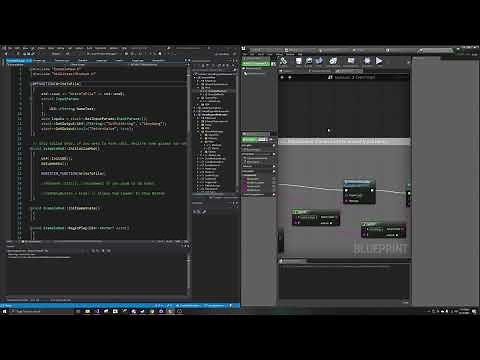This screenshot has width=480, height=360.
Task: Click the Play button in Blueprint toolbar
Action: click(379, 61)
